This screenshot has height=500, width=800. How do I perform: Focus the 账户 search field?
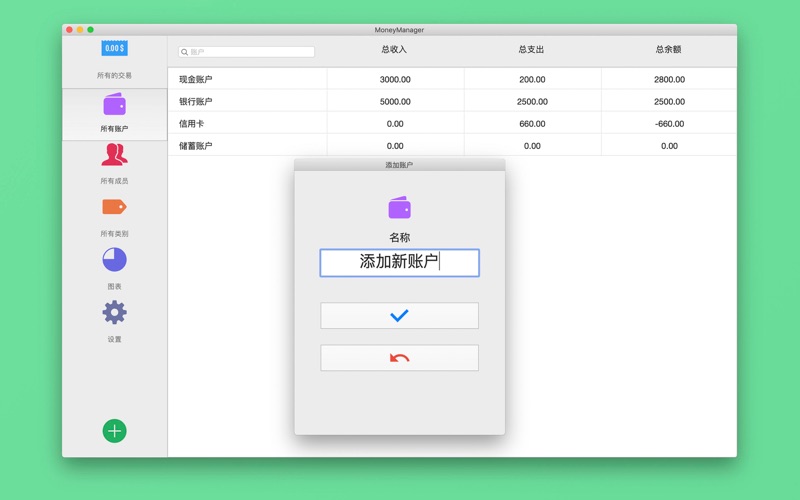point(246,52)
